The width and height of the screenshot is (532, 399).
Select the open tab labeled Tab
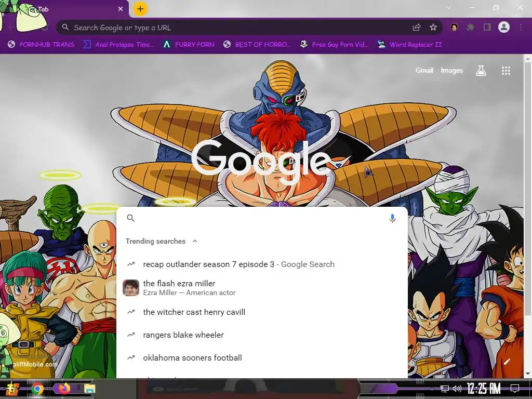pos(64,9)
